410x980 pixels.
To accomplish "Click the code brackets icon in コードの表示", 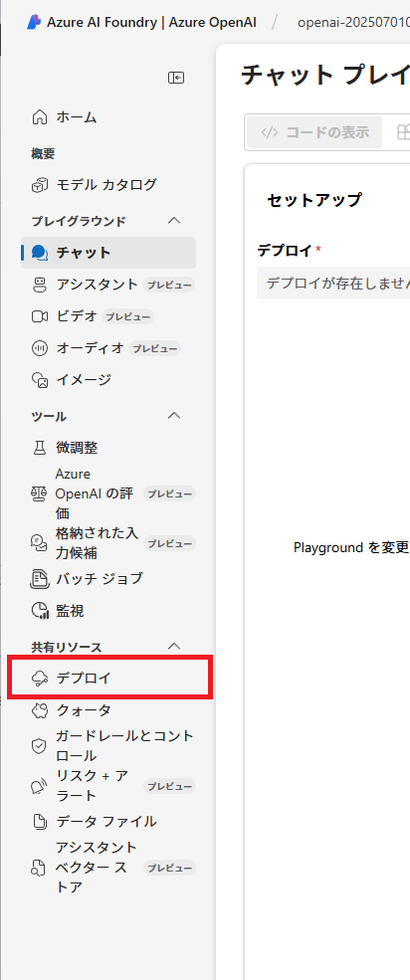I will click(x=270, y=132).
